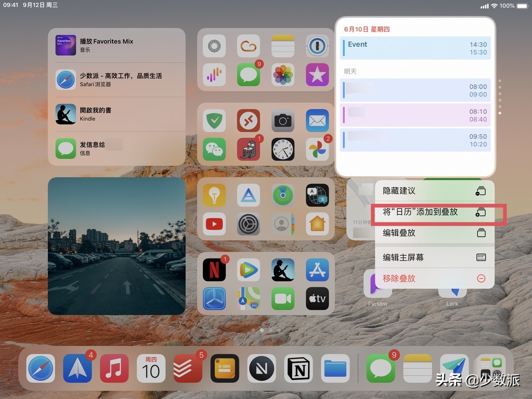The height and width of the screenshot is (399, 532).
Task: Tap the widget stack page dots
Action: pyautogui.click(x=500, y=97)
